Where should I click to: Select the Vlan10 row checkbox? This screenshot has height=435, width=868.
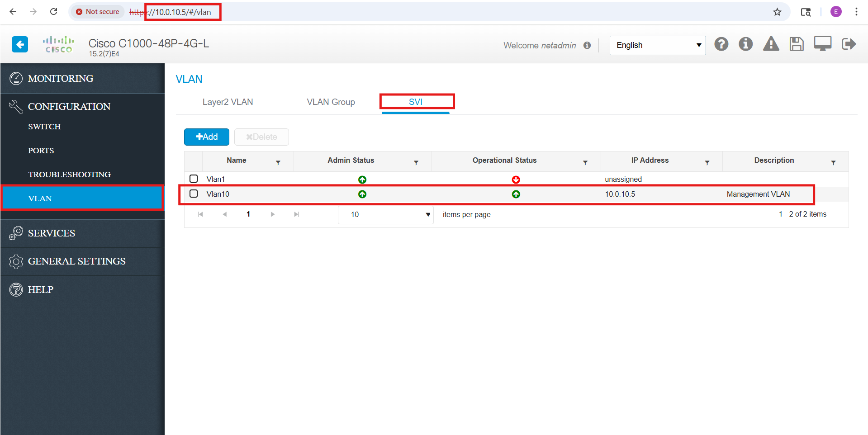coord(194,194)
